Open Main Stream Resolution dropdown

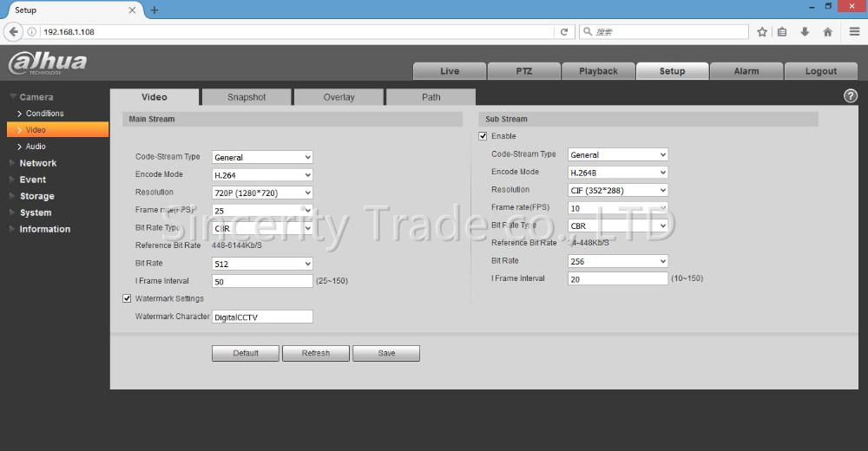pyautogui.click(x=262, y=193)
